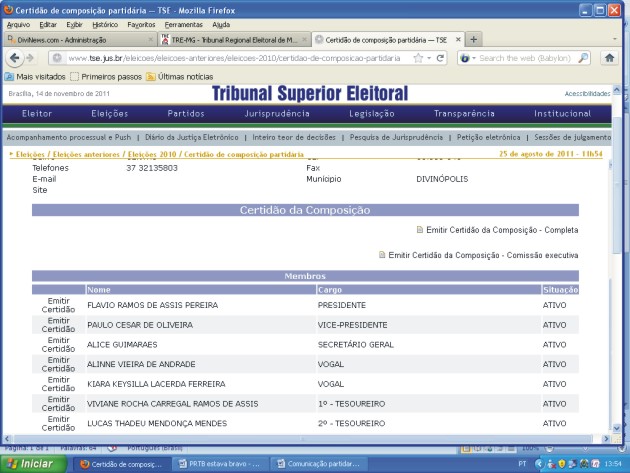Image resolution: width=630 pixels, height=473 pixels.
Task: Open the Legislação navigation menu
Action: click(x=372, y=114)
